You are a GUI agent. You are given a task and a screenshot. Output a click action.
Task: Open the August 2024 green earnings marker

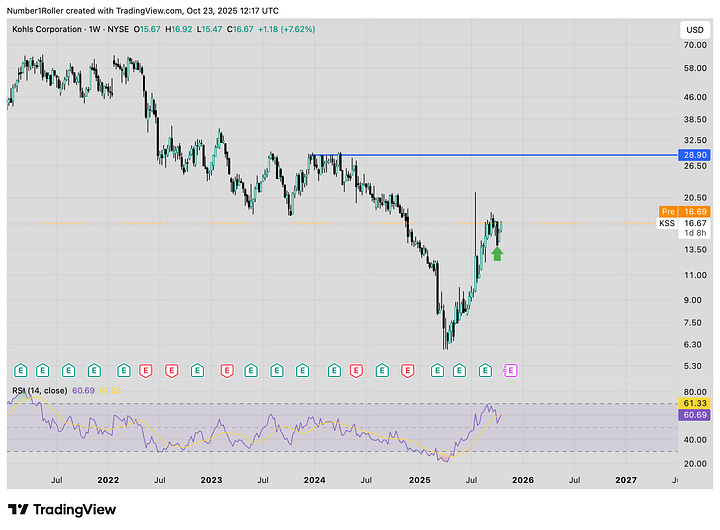382,370
